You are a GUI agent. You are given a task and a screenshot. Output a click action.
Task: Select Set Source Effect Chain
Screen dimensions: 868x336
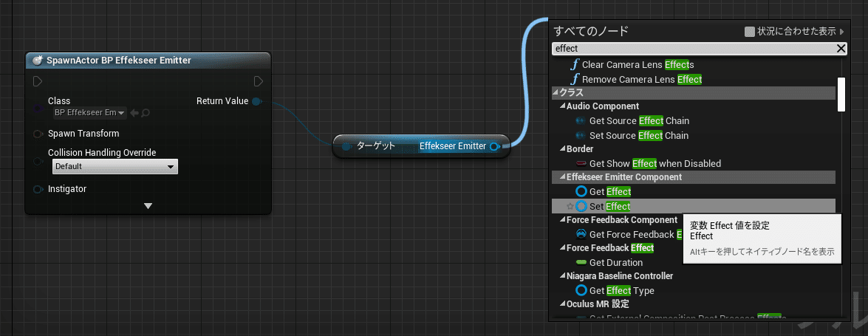(639, 135)
